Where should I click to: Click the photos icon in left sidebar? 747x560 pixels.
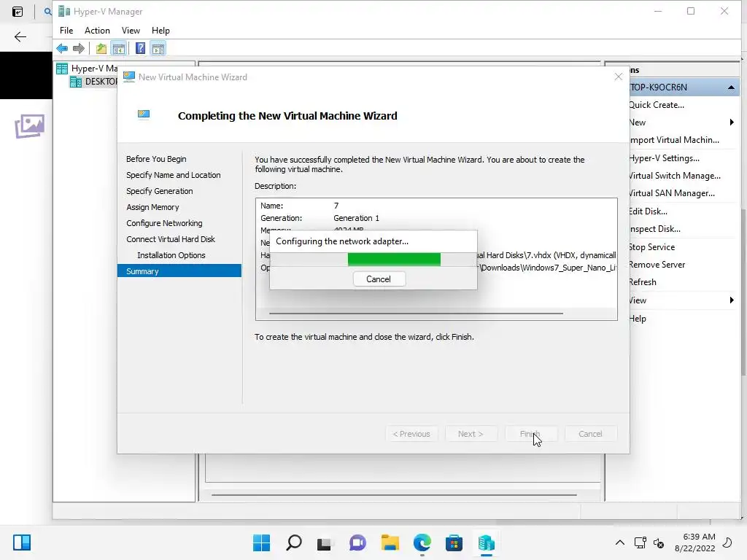tap(29, 126)
